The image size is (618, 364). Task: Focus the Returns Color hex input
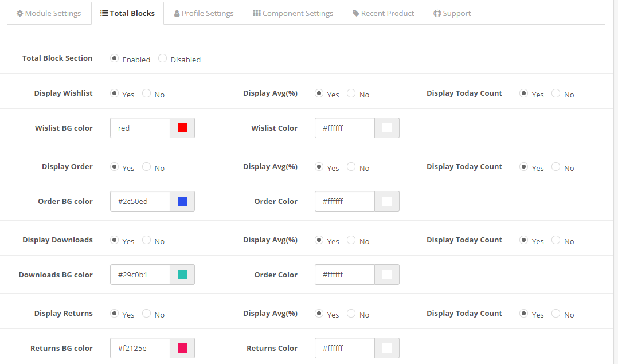[x=345, y=348]
